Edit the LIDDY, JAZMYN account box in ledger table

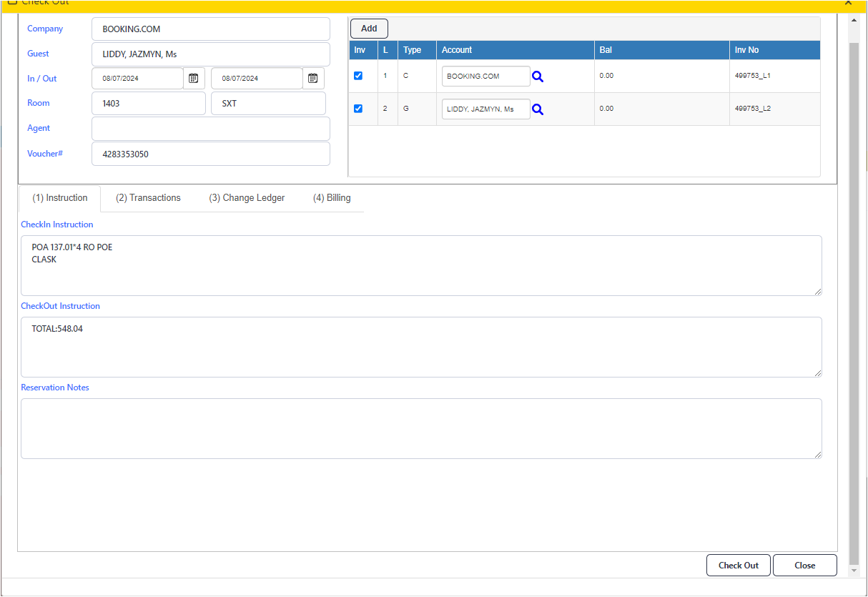[486, 109]
